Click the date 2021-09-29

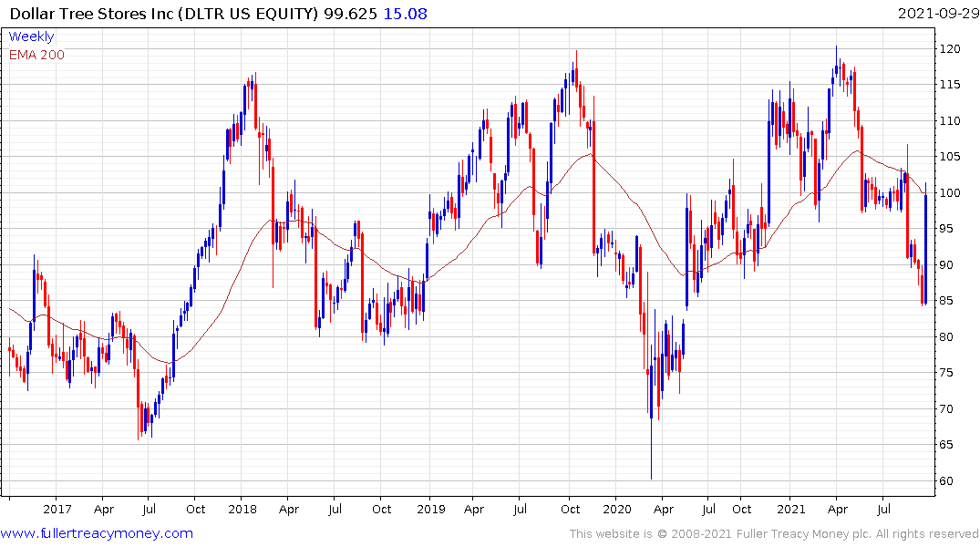pos(938,14)
